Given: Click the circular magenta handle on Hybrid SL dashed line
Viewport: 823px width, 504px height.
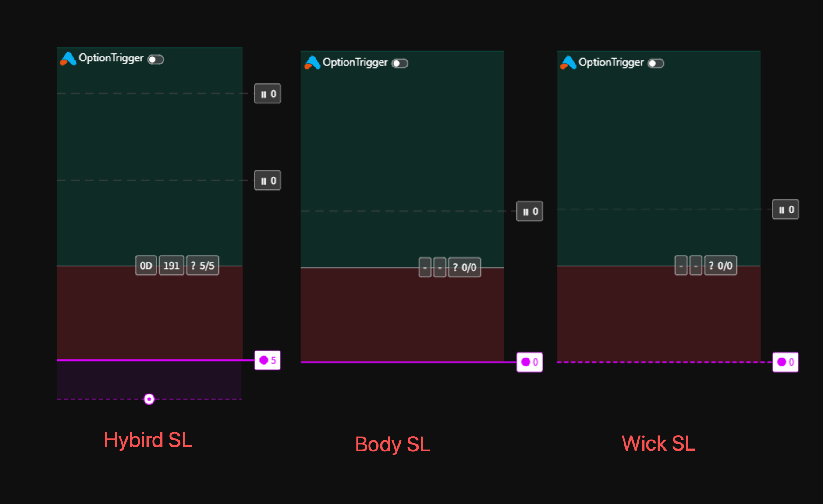Looking at the screenshot, I should 149,399.
